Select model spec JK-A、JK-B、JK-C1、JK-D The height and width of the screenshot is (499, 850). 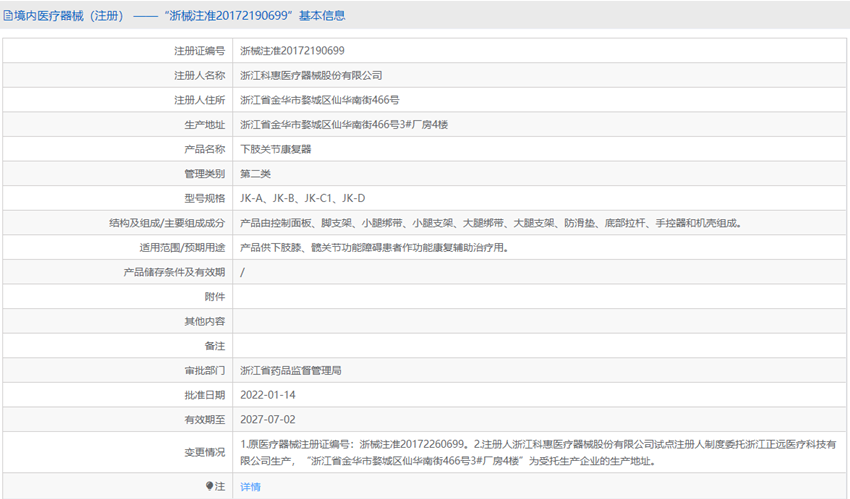point(302,198)
